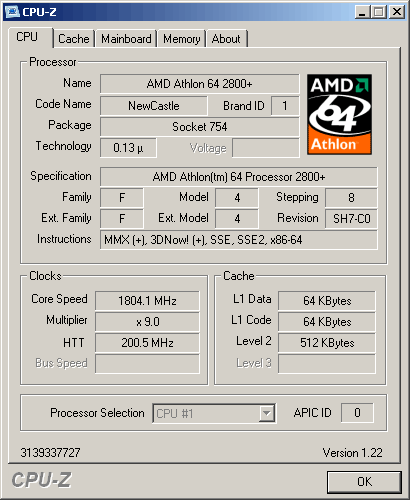Click the OK button

click(x=364, y=482)
